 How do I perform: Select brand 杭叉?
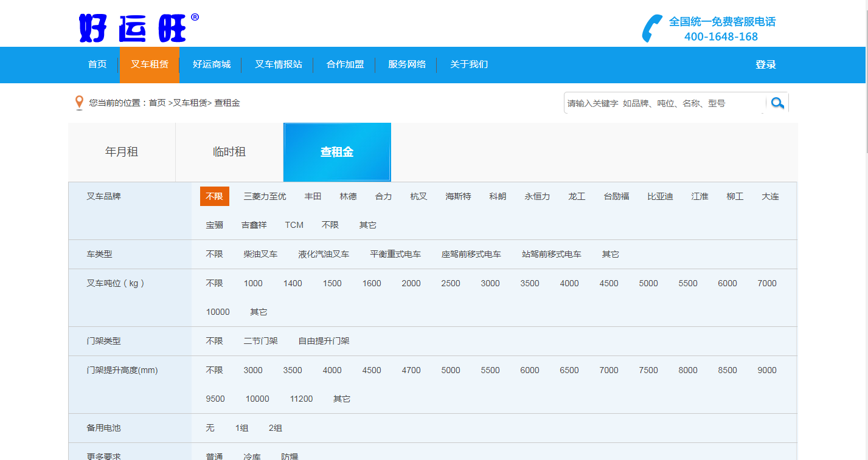pos(419,196)
